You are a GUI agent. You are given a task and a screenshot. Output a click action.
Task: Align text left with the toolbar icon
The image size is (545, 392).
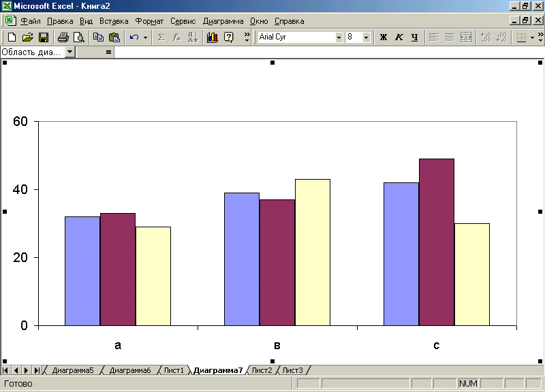pos(434,37)
